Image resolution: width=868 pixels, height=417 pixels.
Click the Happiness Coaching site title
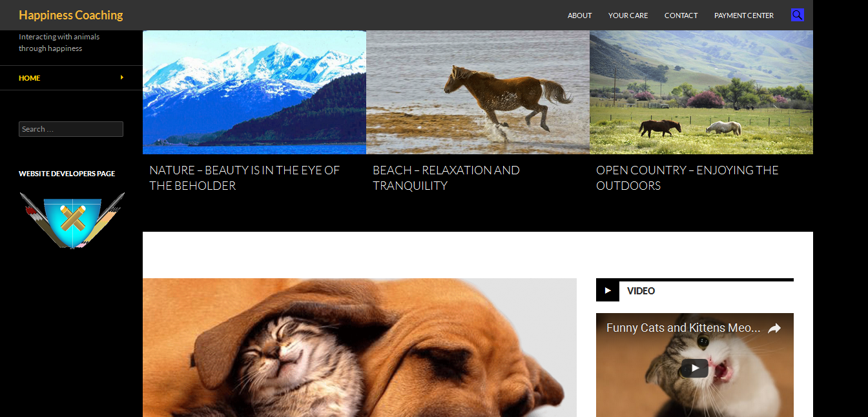click(71, 15)
